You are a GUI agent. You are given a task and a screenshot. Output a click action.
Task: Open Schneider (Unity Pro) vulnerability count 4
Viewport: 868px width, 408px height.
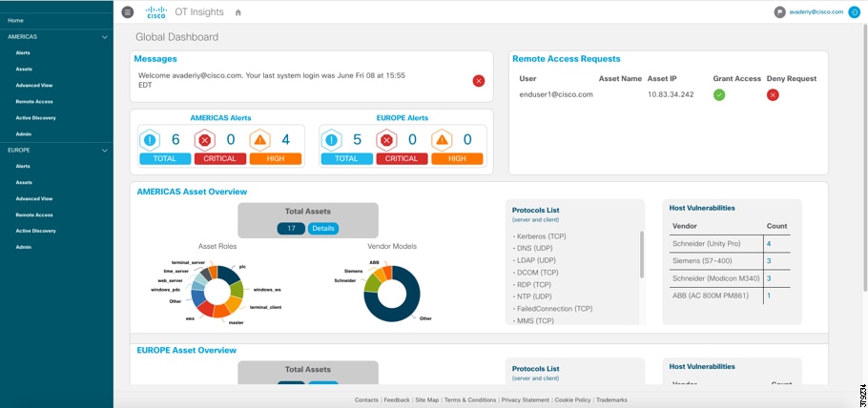[x=769, y=244]
